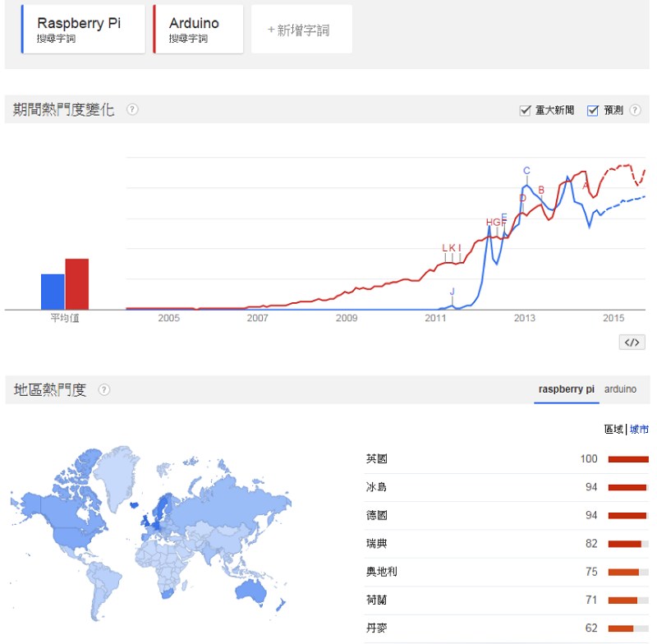
Task: Edit the Raspberry Pi search term card
Action: click(x=79, y=29)
